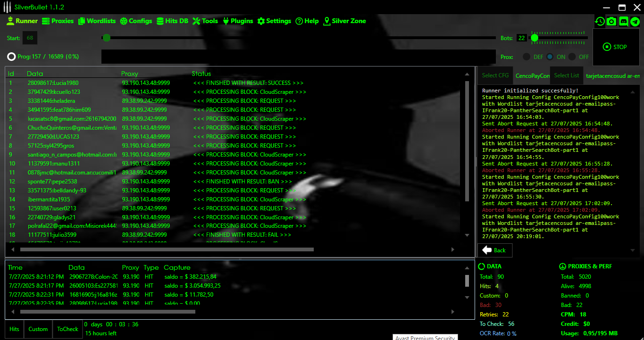The height and width of the screenshot is (340, 644).
Task: Click the Time column header in hits table
Action: [x=15, y=267]
